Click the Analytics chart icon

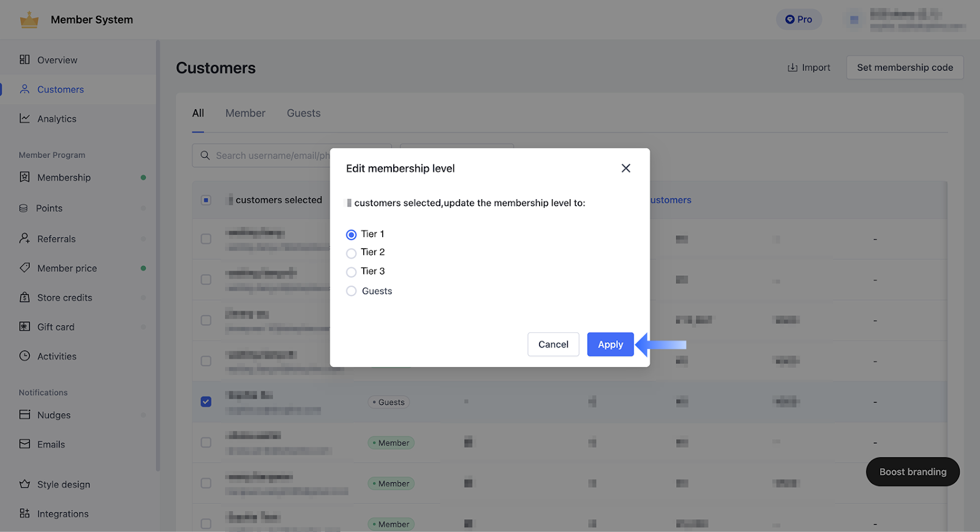pyautogui.click(x=24, y=118)
